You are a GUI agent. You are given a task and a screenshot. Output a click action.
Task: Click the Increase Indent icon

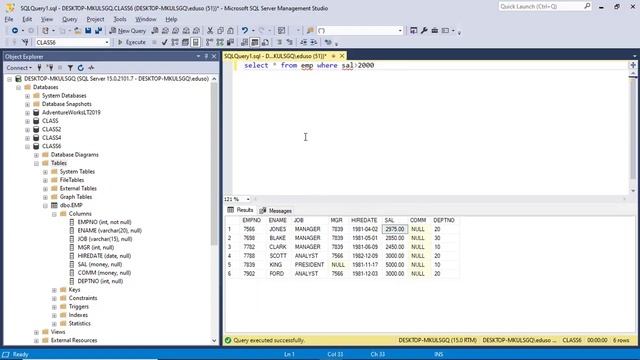pos(313,42)
